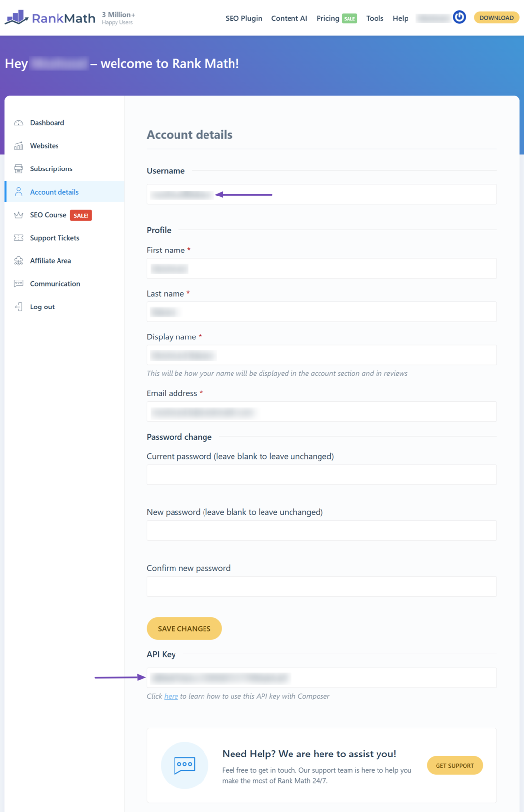Focus the New password field
The height and width of the screenshot is (812, 524).
[x=322, y=531]
